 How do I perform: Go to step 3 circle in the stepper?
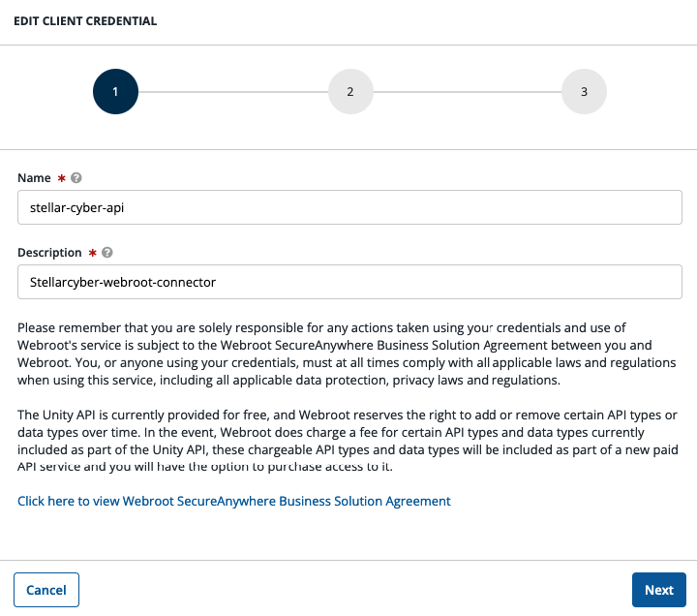[x=584, y=92]
